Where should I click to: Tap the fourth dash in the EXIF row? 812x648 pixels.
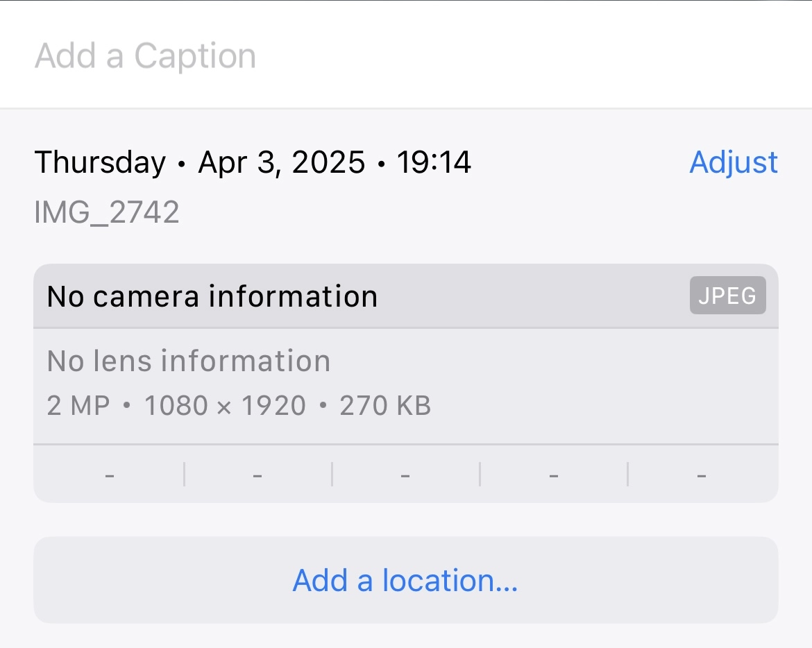[x=554, y=476]
